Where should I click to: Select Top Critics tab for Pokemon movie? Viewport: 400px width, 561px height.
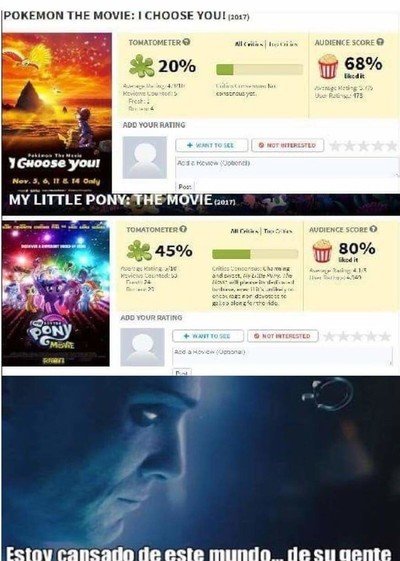(x=283, y=44)
